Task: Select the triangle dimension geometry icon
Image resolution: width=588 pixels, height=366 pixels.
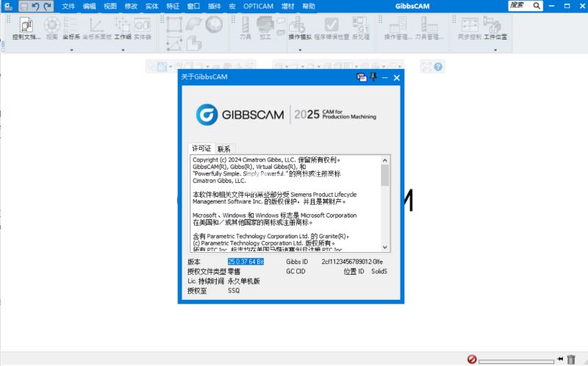Action: pos(174,43)
